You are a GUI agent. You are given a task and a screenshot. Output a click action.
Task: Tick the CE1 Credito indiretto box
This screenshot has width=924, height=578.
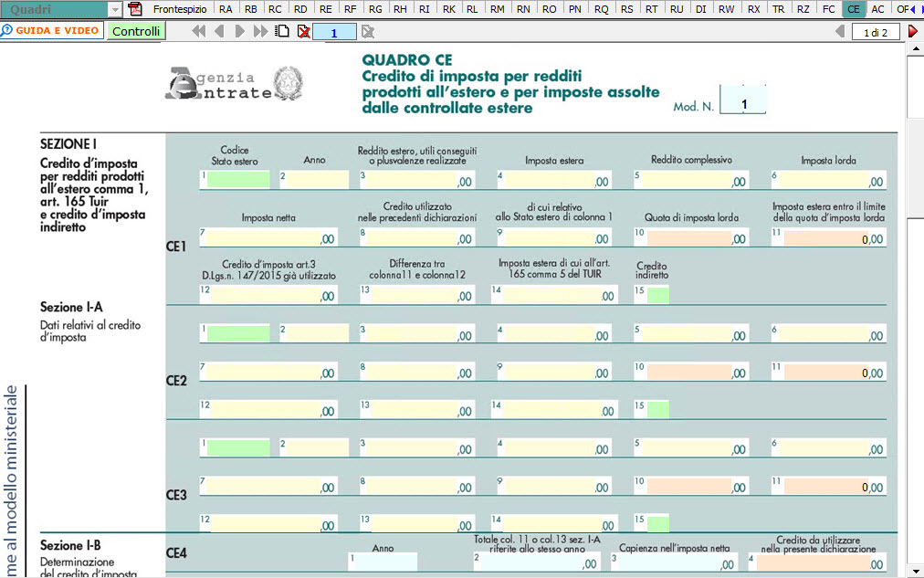pos(658,295)
